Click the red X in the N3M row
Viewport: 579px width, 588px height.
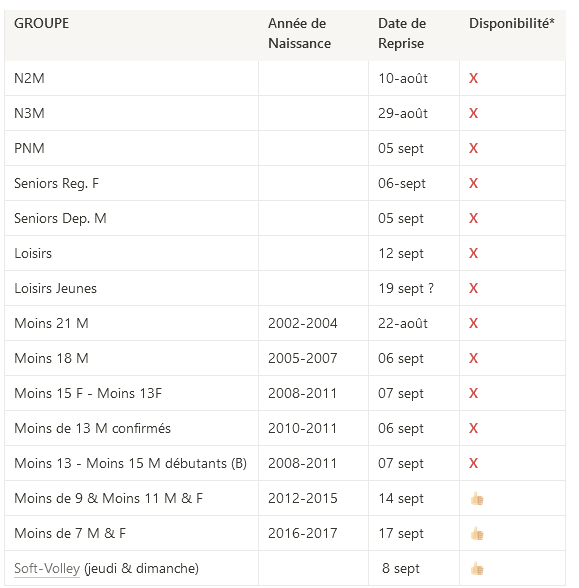pos(473,113)
